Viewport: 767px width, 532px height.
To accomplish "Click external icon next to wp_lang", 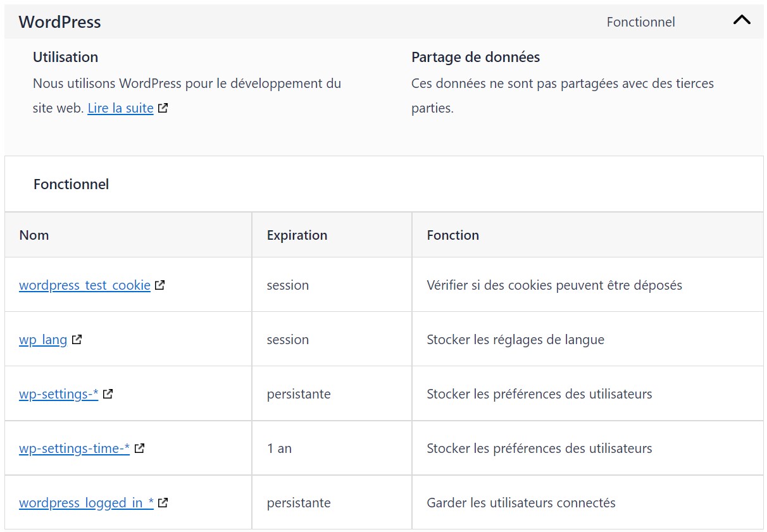I will tap(77, 339).
